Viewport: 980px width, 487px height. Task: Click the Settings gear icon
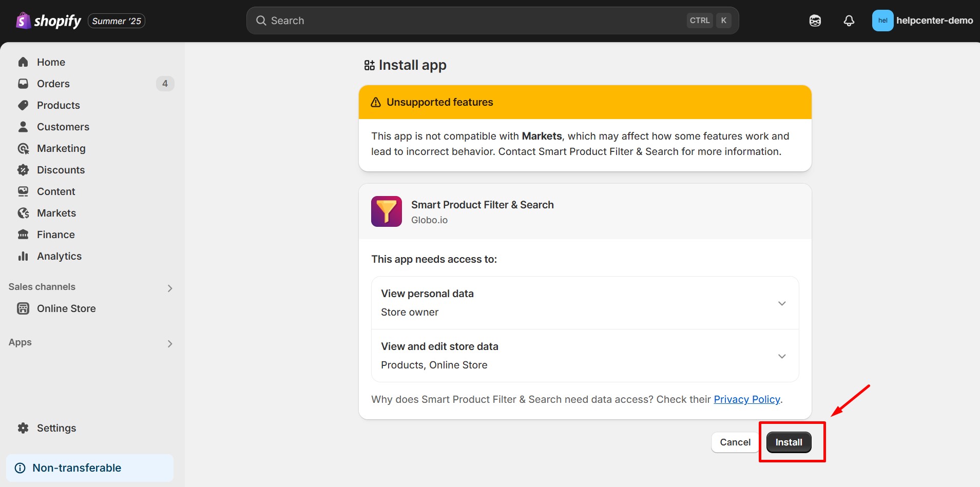(23, 428)
